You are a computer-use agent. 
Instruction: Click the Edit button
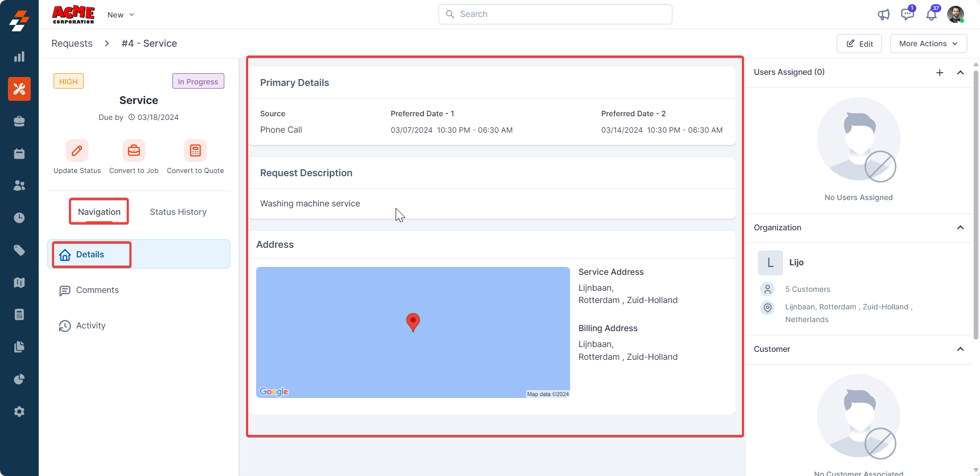(x=859, y=44)
